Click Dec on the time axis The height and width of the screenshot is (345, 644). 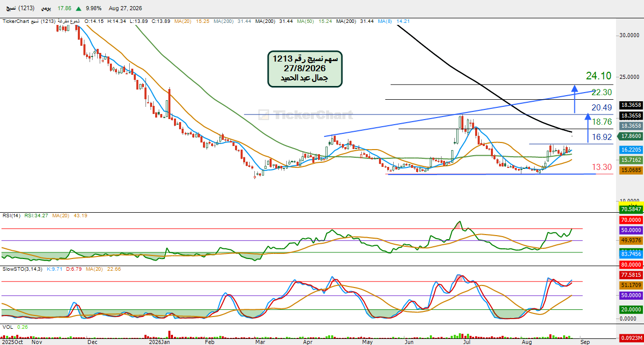(x=92, y=342)
